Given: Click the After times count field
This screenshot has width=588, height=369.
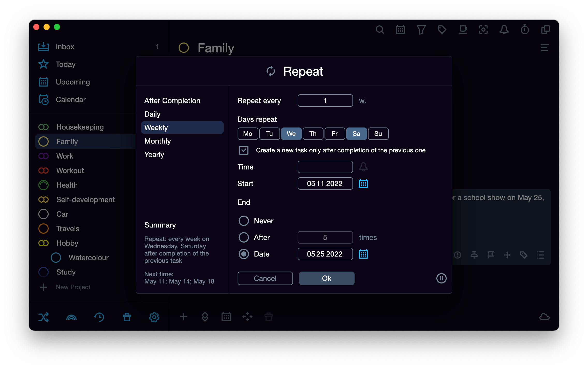Looking at the screenshot, I should click(325, 237).
